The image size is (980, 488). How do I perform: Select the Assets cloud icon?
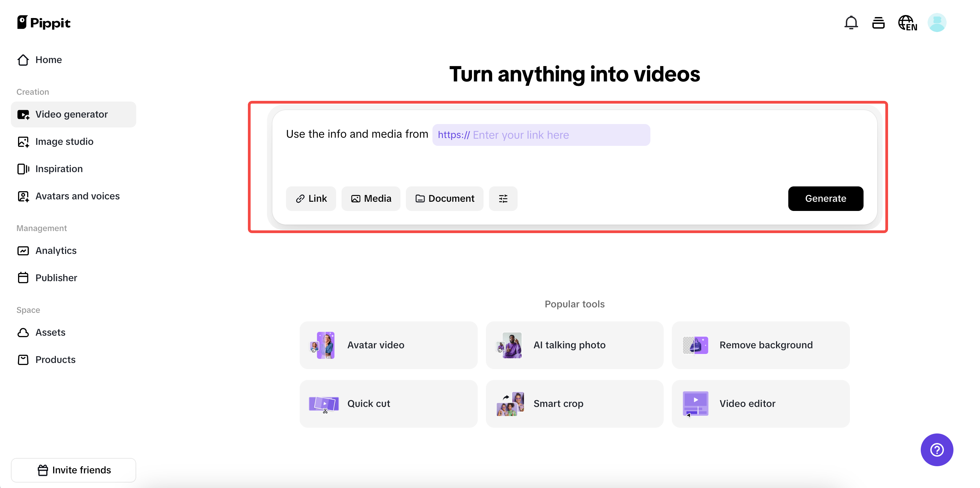point(23,332)
